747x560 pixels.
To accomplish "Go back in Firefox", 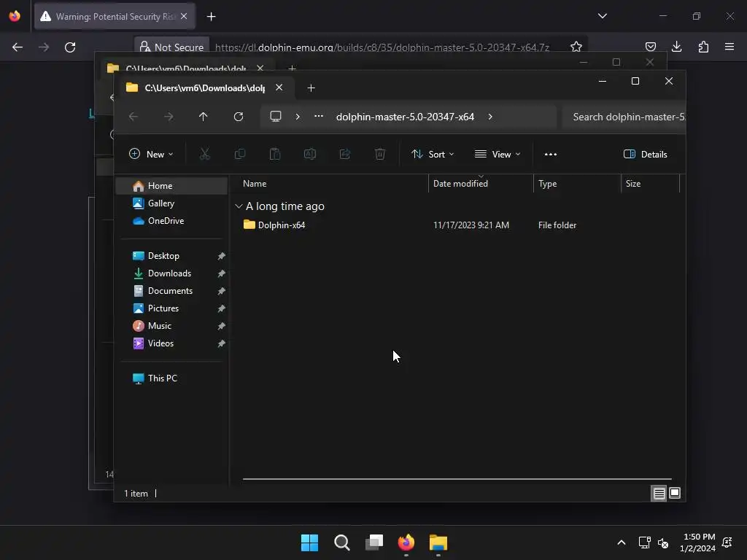I will pyautogui.click(x=18, y=47).
